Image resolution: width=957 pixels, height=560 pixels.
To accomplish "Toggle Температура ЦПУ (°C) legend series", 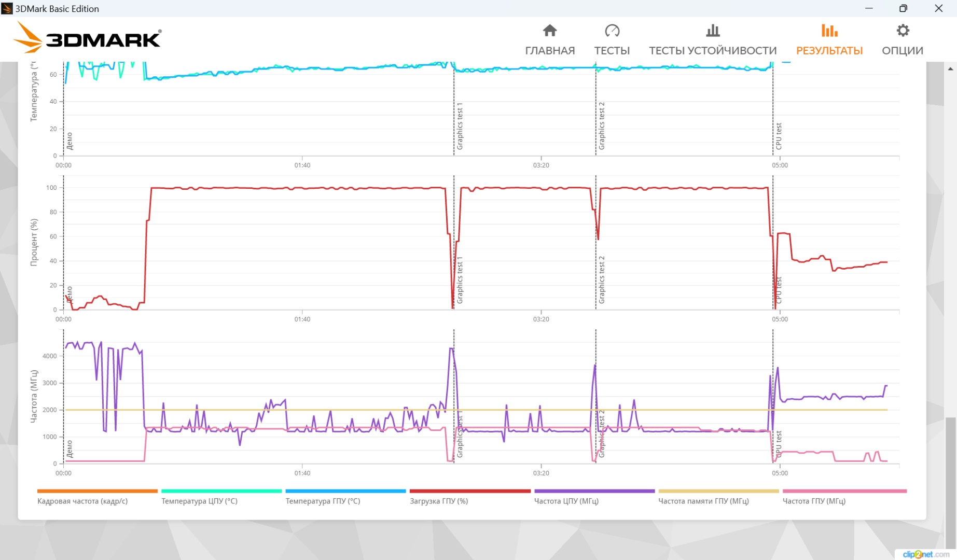I will [199, 501].
